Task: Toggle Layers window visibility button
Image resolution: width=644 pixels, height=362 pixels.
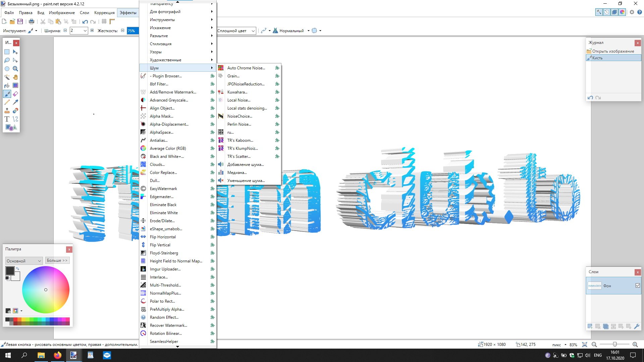Action: [x=614, y=12]
